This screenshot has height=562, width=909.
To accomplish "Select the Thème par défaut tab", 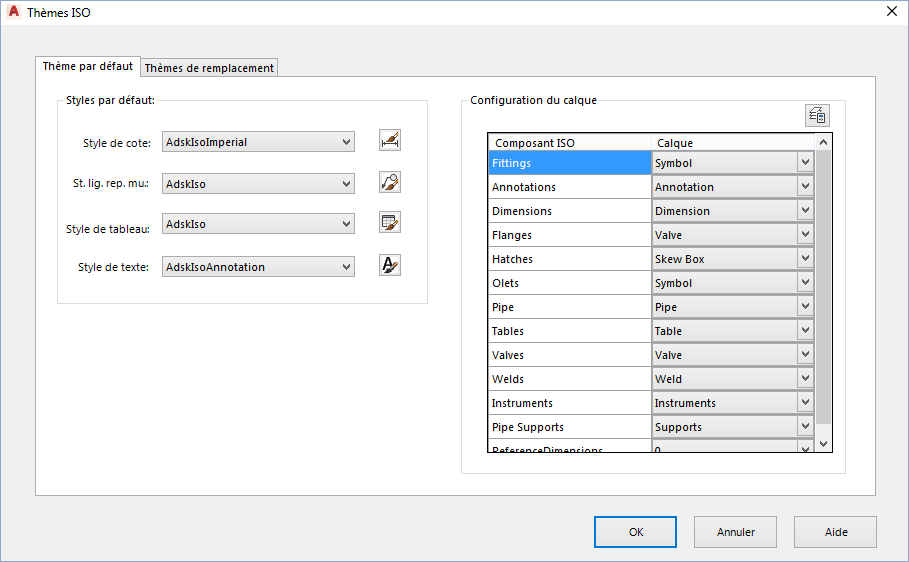I will [x=88, y=66].
